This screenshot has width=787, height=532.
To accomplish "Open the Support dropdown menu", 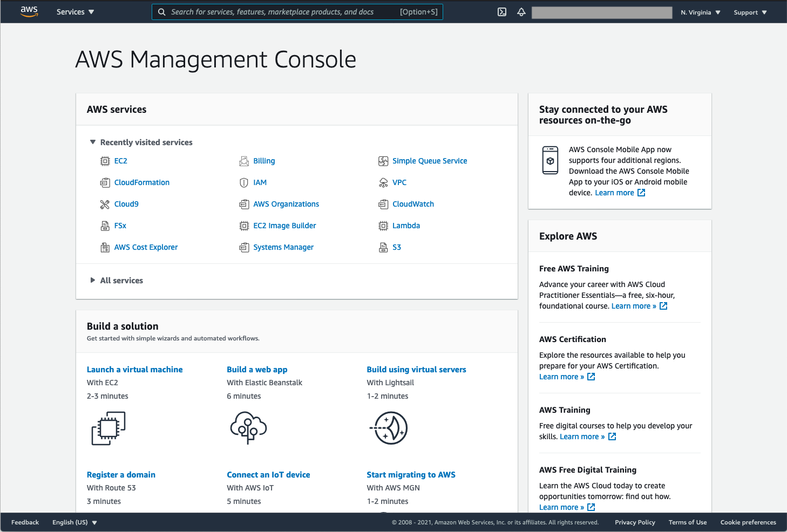I will [x=750, y=12].
